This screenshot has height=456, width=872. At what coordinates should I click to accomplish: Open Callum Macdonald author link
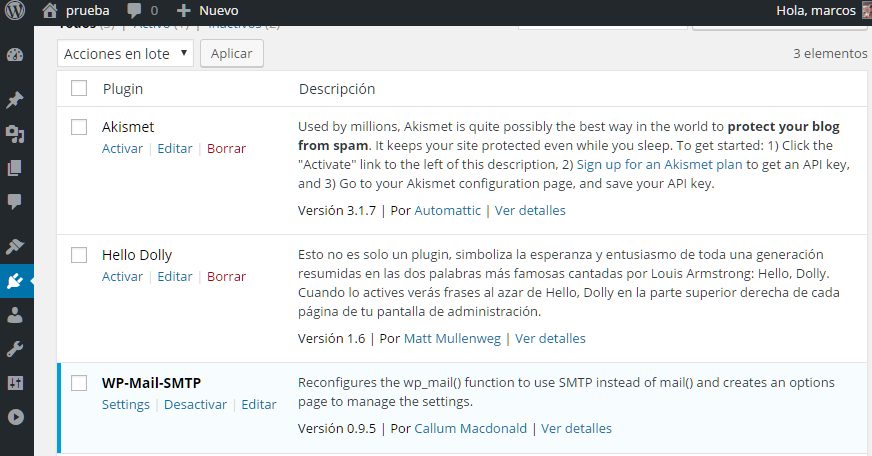[470, 428]
